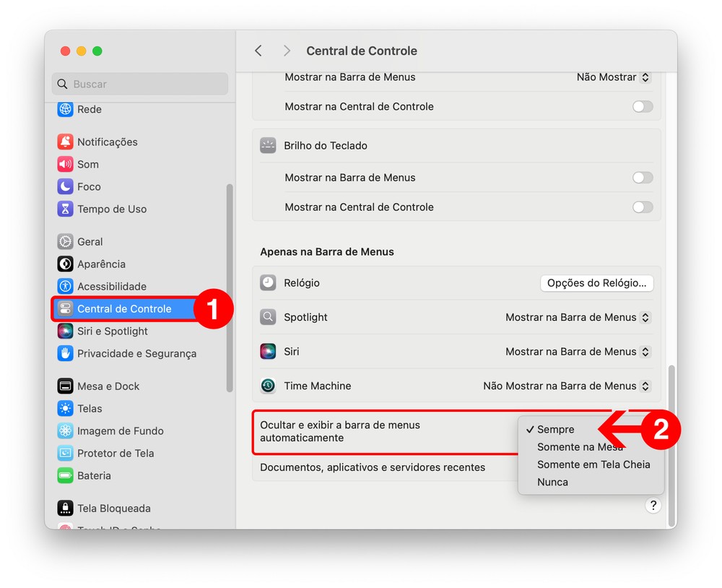
Task: Select the Aparência icon in the sidebar
Action: click(65, 264)
